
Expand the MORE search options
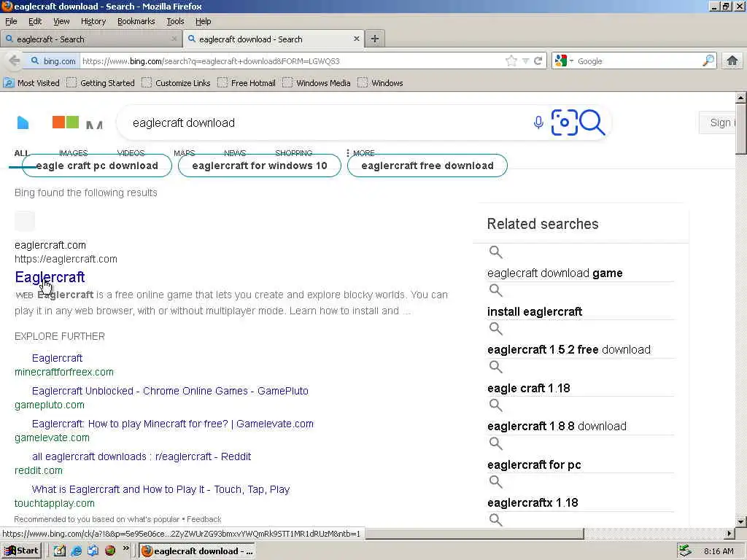point(360,153)
